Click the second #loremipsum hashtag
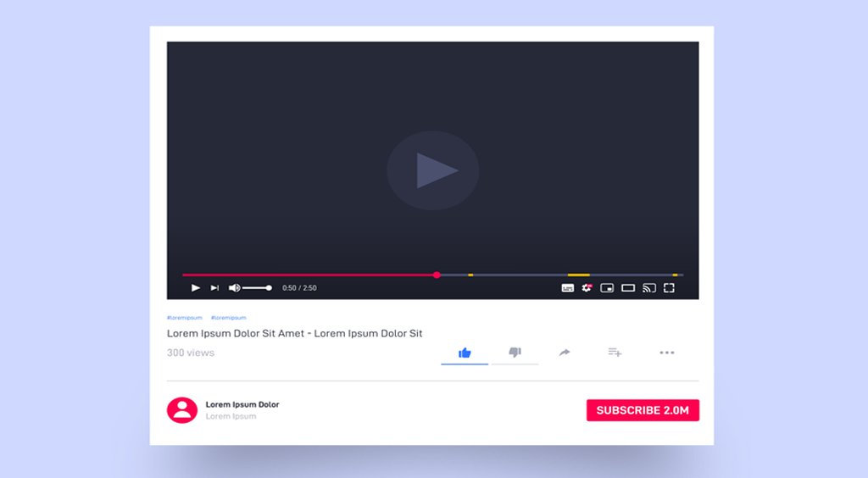 pos(229,318)
